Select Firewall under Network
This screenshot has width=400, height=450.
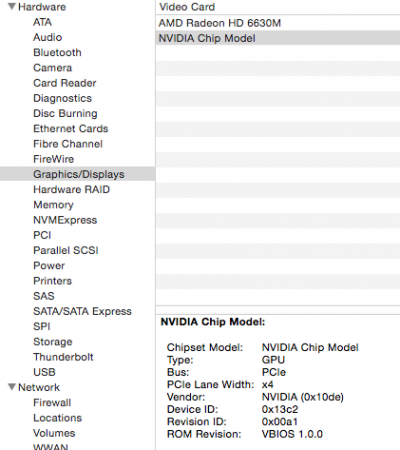point(52,403)
